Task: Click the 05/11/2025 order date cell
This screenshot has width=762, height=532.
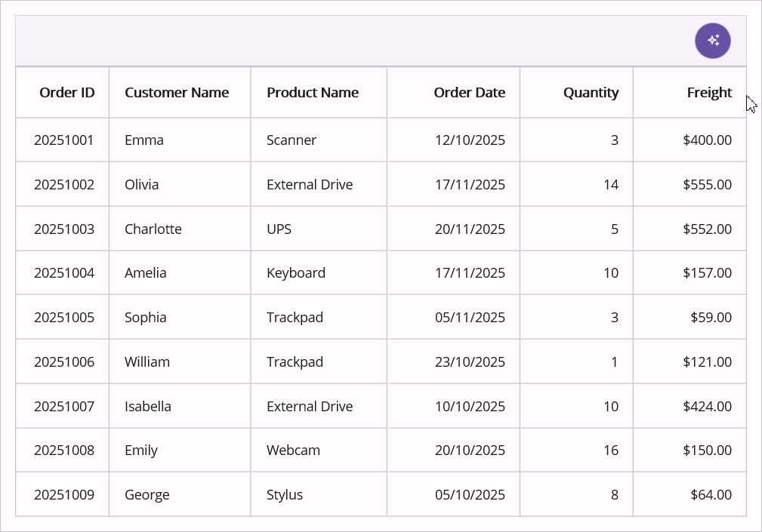Action: [x=470, y=318]
